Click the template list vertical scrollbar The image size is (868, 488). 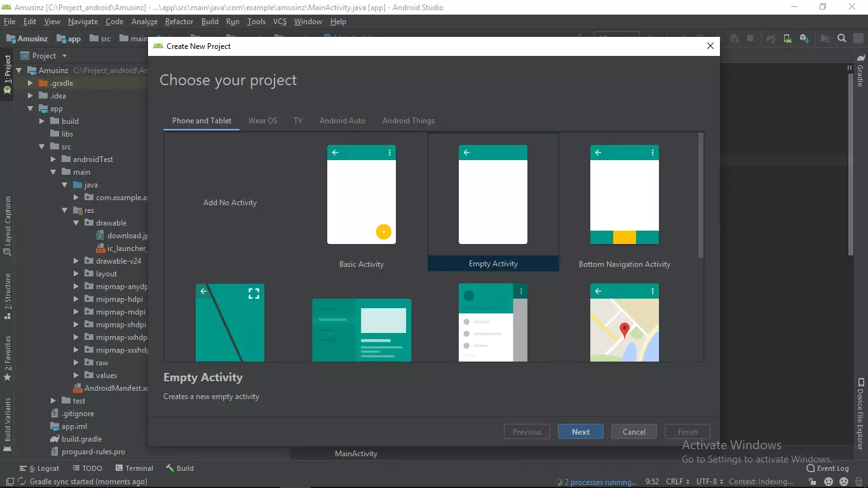(701, 195)
